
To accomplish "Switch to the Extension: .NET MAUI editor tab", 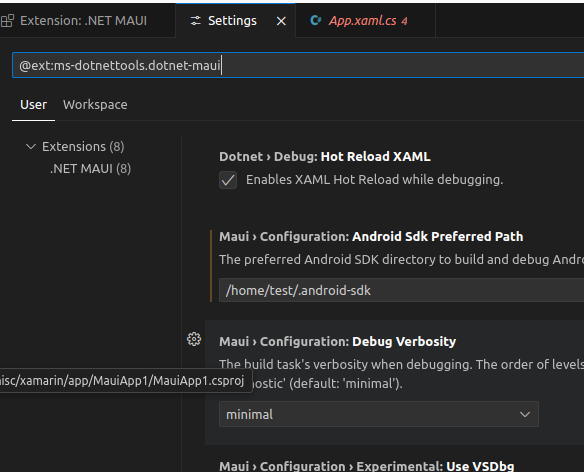I will click(x=84, y=20).
